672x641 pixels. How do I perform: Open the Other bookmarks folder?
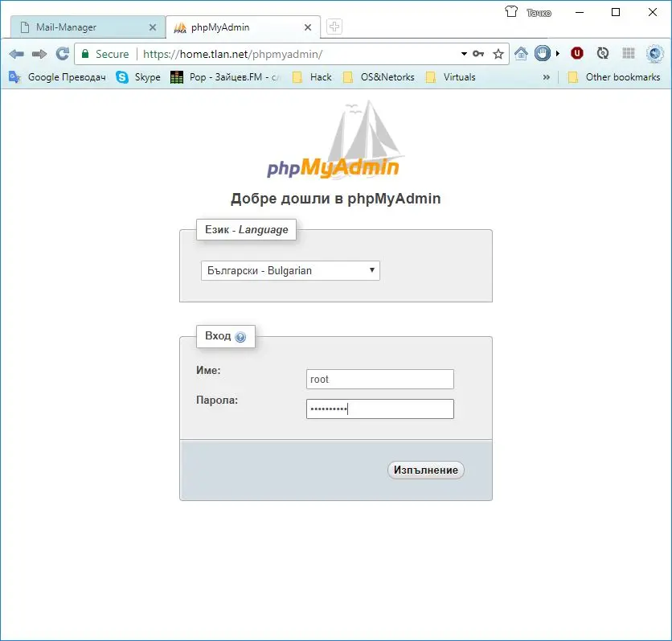coord(614,77)
